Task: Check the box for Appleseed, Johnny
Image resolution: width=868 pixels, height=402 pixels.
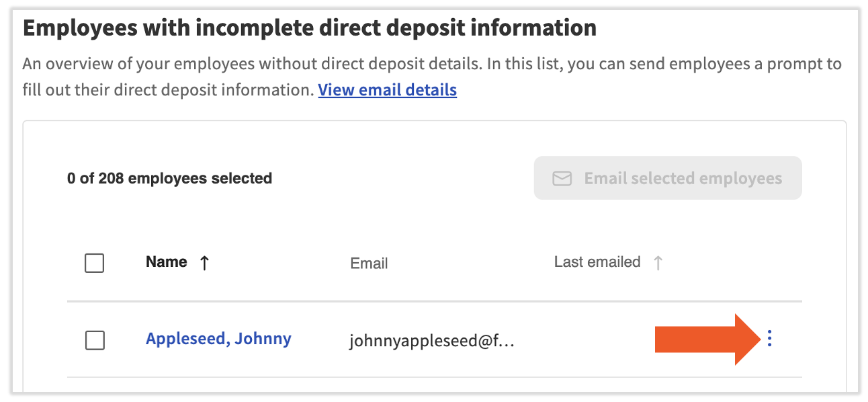Action: click(x=95, y=341)
